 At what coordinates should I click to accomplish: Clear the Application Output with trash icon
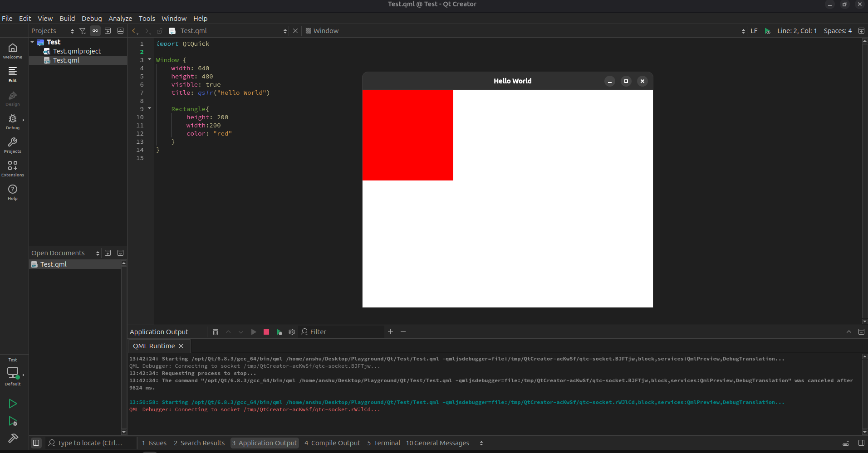point(216,332)
